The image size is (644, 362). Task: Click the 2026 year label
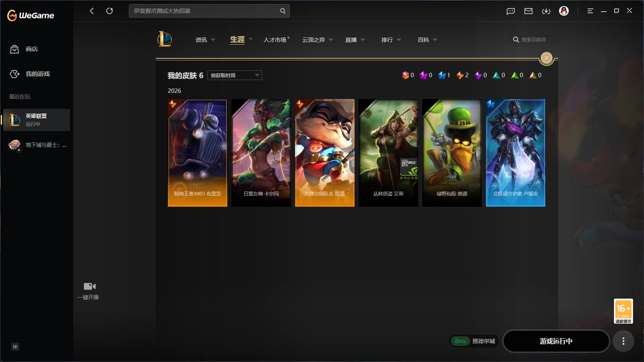pyautogui.click(x=175, y=91)
